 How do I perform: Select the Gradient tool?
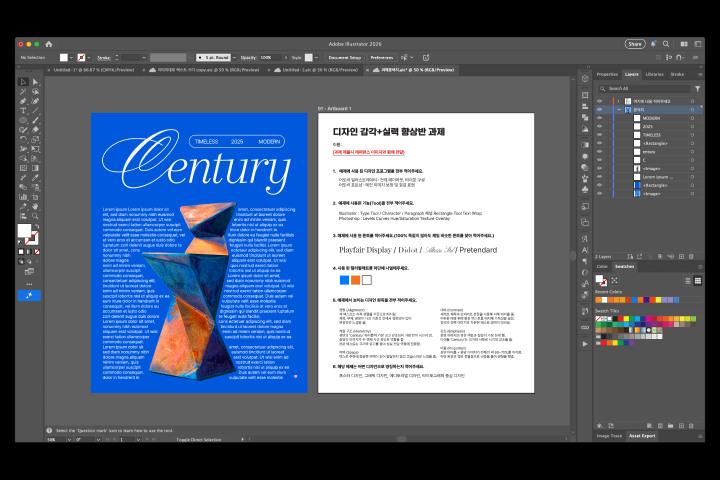pyautogui.click(x=35, y=168)
